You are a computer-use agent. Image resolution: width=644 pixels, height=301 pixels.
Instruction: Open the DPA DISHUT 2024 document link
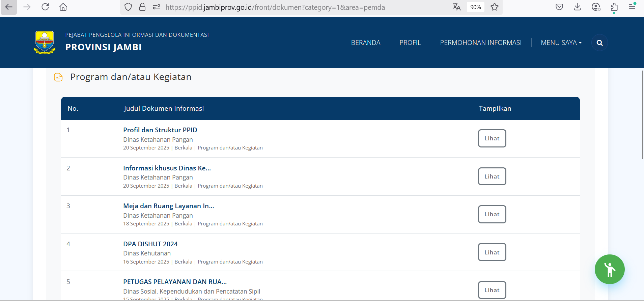(150, 244)
